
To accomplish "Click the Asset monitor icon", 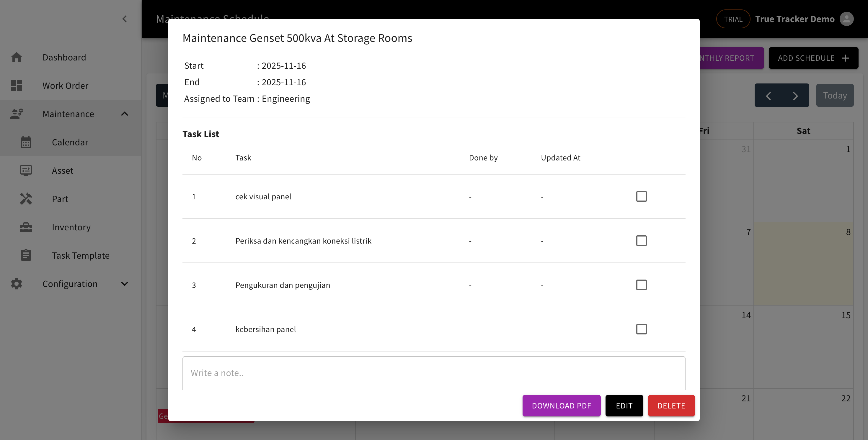I will tap(26, 171).
